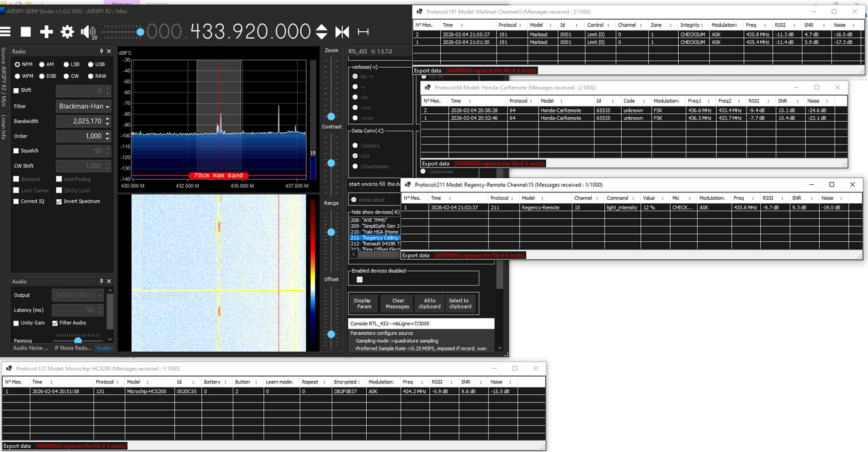Export data in Regency-Remote window
The width and height of the screenshot is (868, 452).
pos(417,255)
